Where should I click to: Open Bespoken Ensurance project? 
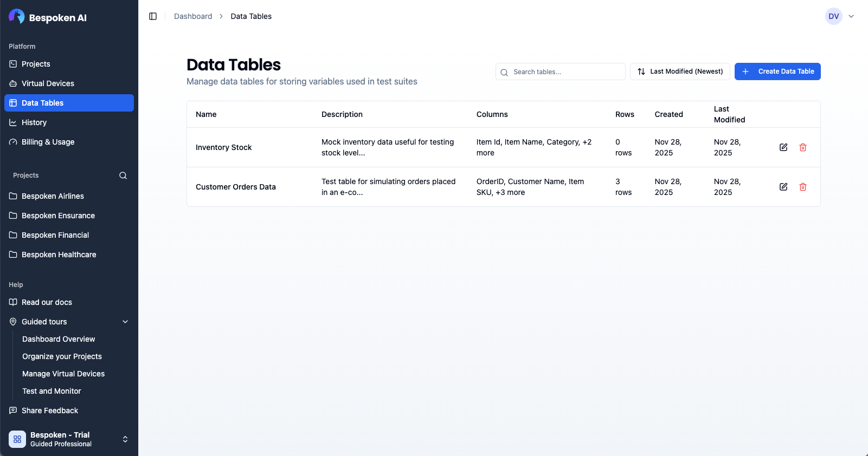click(x=69, y=216)
